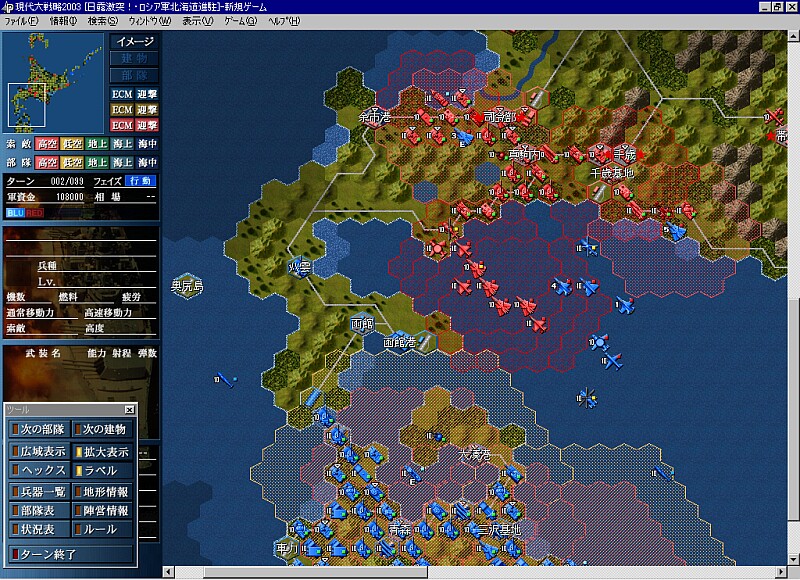
Task: Open the 兵器一覧 weapons list
Action: click(x=39, y=492)
